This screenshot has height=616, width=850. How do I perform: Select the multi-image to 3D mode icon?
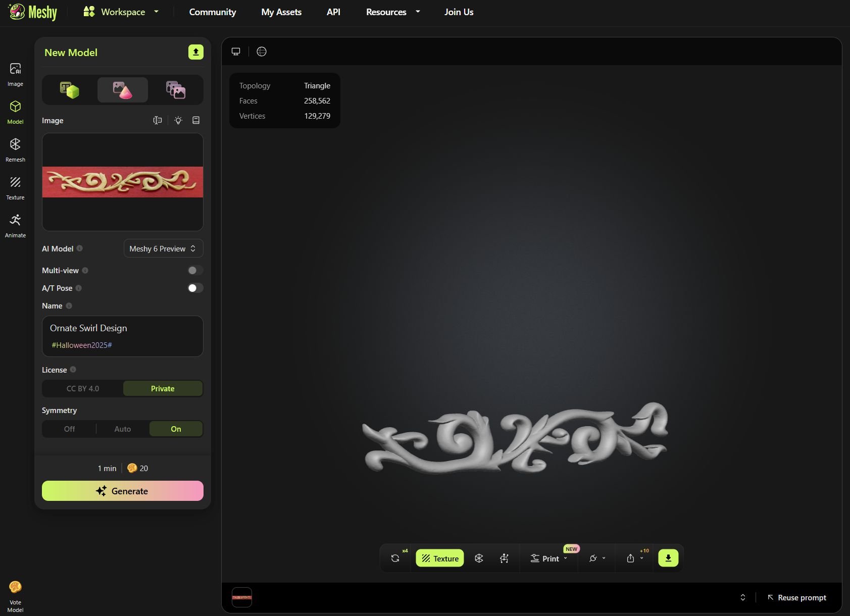[175, 90]
